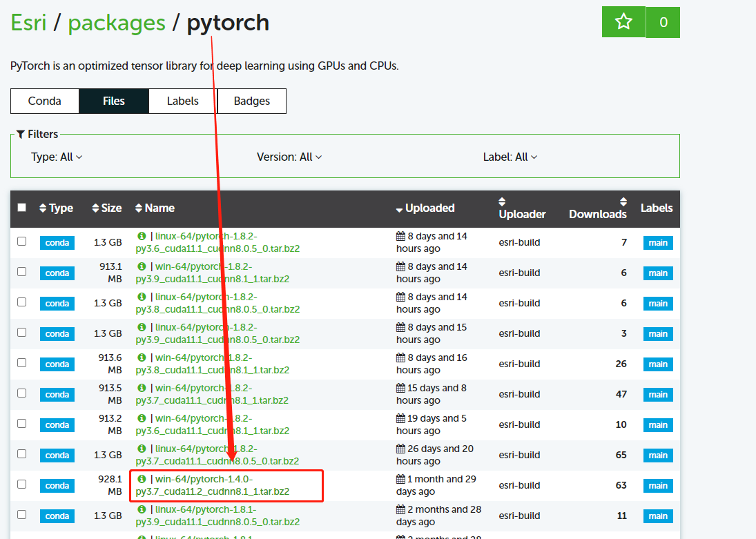Sort table by Name column
The width and height of the screenshot is (756, 539).
[155, 208]
